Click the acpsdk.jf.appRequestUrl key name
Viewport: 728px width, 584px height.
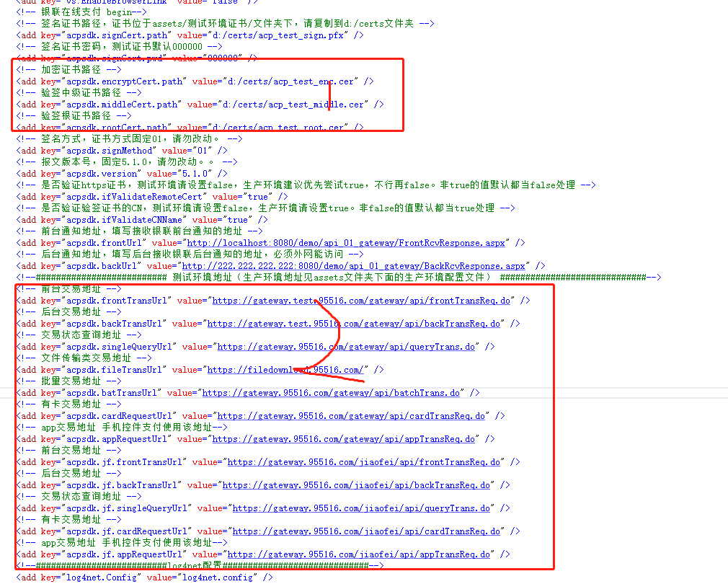[x=125, y=554]
